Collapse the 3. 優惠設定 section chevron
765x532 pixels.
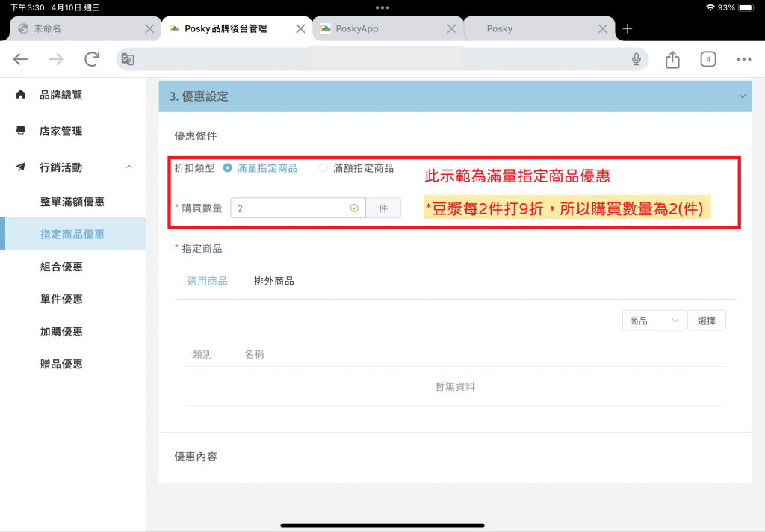[x=742, y=96]
